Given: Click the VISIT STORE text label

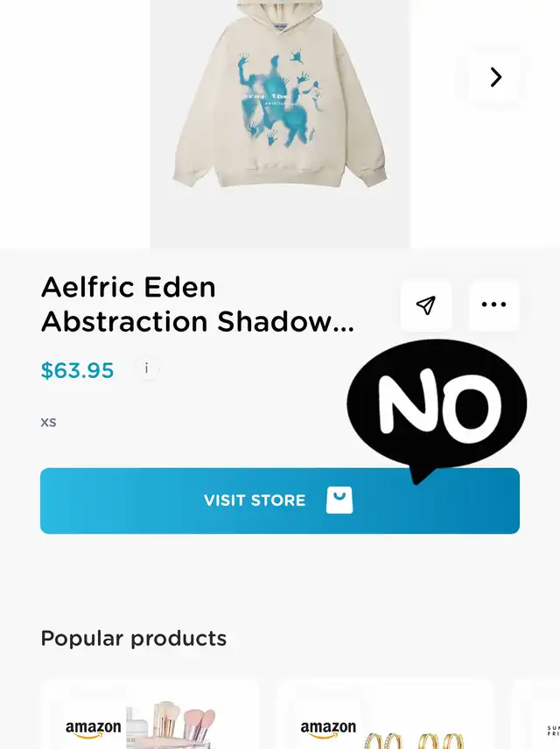Looking at the screenshot, I should (255, 500).
